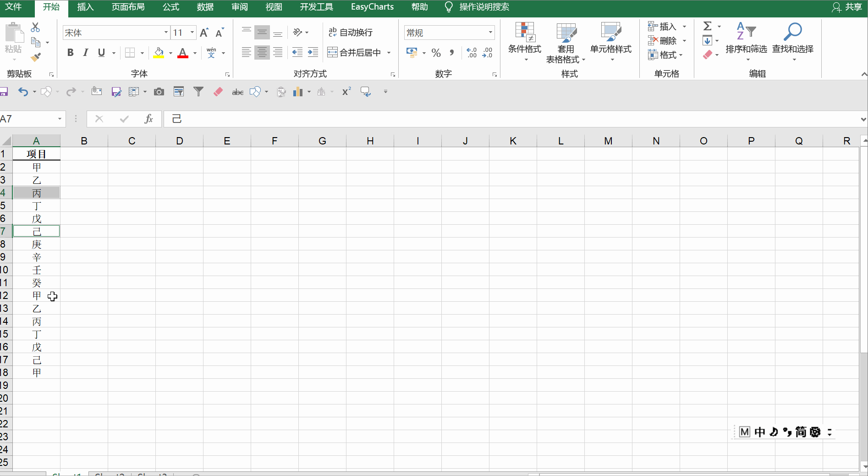Click the AutoSum sigma icon
This screenshot has height=476, width=868.
coord(708,26)
